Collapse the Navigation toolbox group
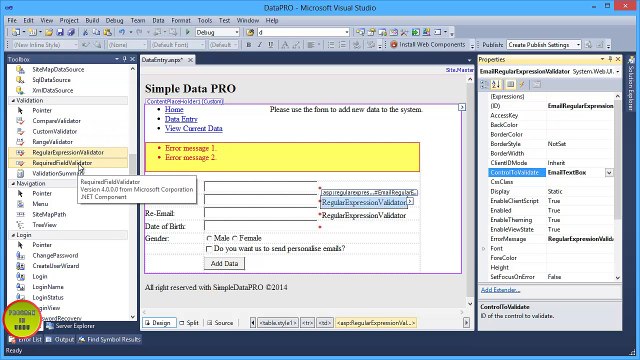 pyautogui.click(x=13, y=184)
